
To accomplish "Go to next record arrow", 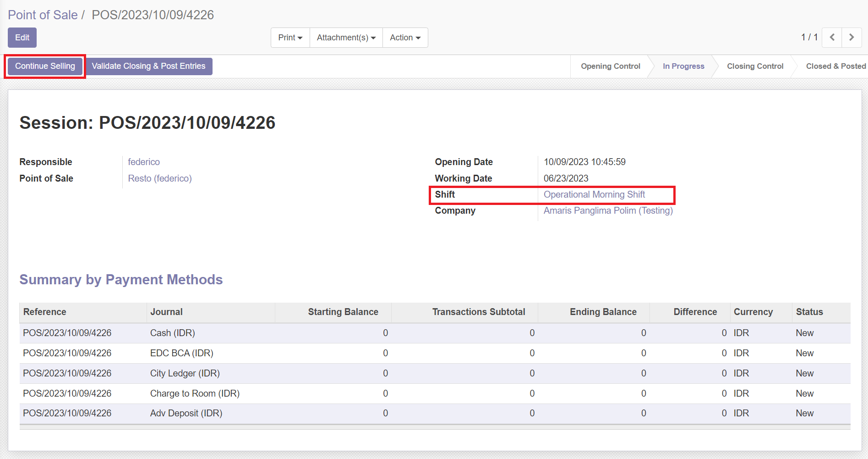I will tap(852, 38).
